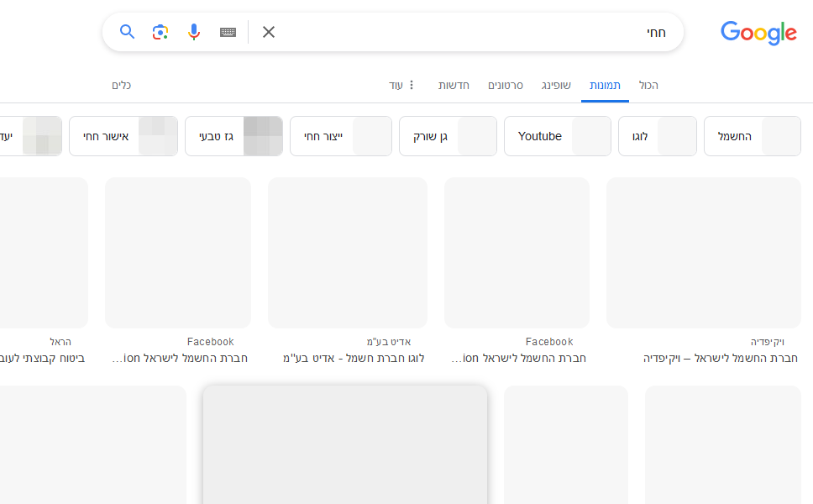The width and height of the screenshot is (813, 504).
Task: Filter images by Youtube chip
Action: click(557, 136)
